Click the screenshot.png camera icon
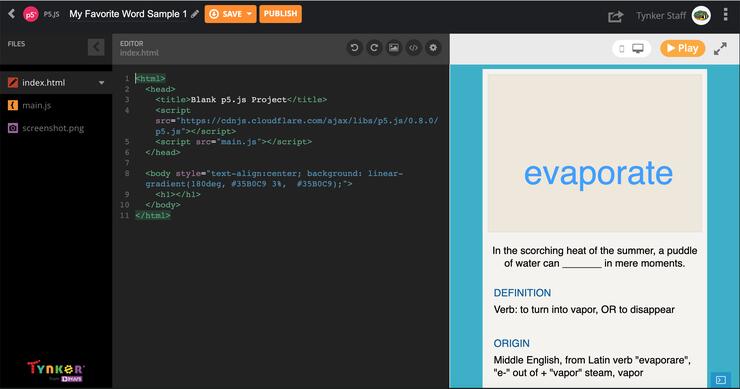This screenshot has height=389, width=740. [13, 128]
